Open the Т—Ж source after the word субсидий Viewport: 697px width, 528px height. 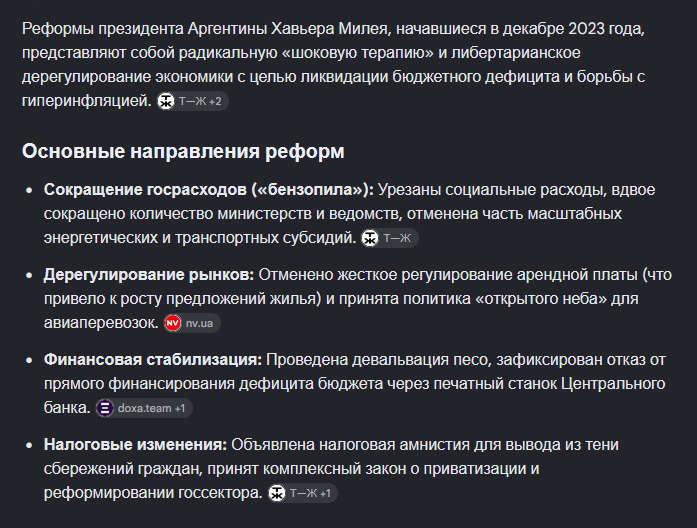coord(389,238)
